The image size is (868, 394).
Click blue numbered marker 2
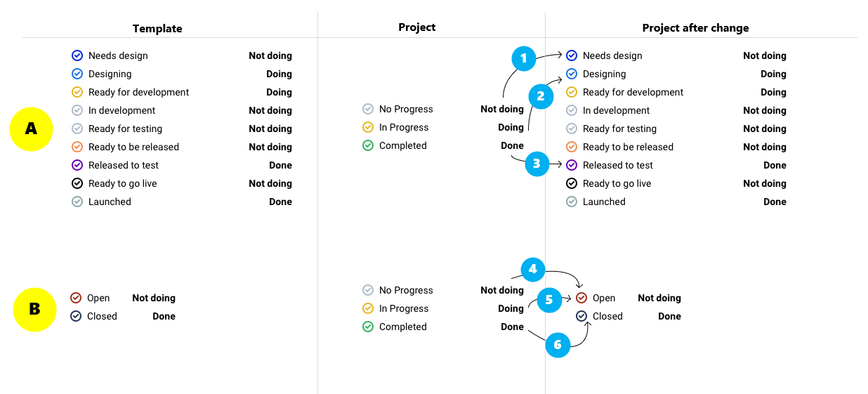coord(540,96)
